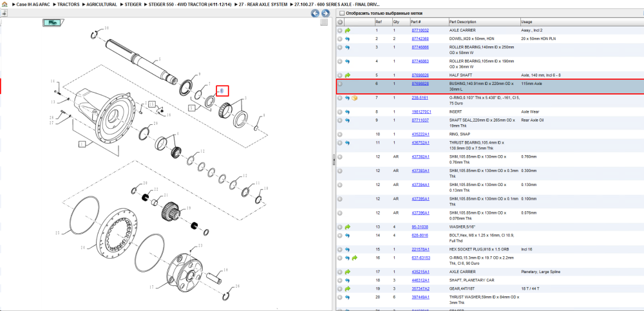The width and height of the screenshot is (644, 311).
Task: Click the small icon at the diagram toolbar's left edge
Action: coord(4,13)
